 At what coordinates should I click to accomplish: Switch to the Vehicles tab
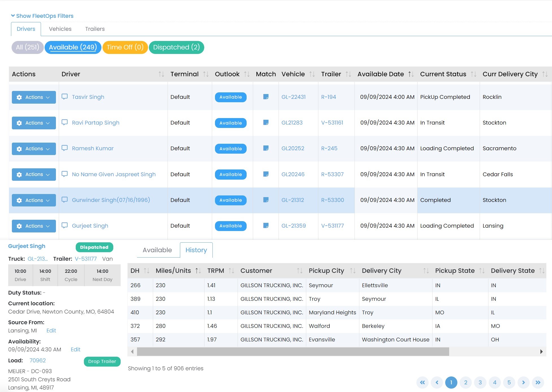[x=60, y=29]
